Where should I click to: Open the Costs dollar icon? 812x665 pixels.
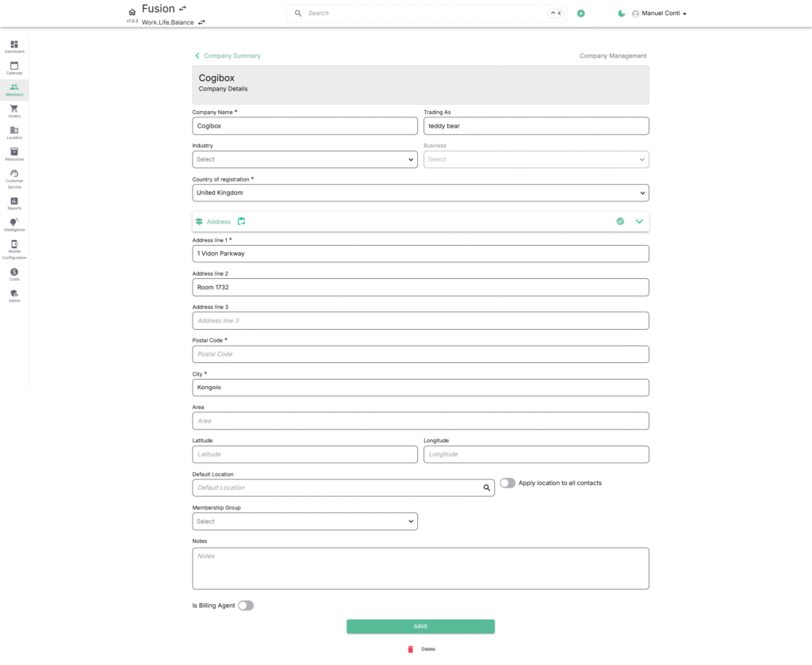pyautogui.click(x=14, y=272)
